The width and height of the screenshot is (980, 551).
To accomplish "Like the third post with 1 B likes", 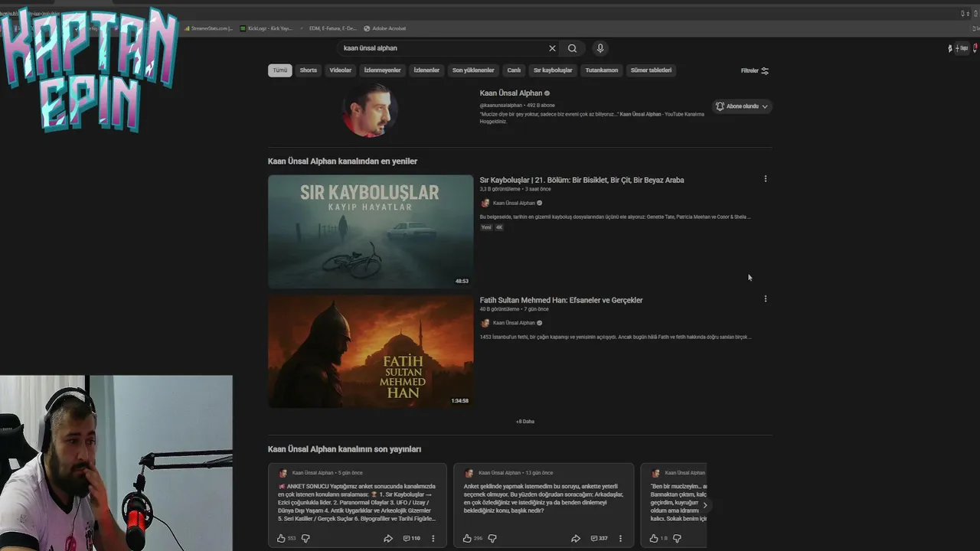I will point(654,539).
